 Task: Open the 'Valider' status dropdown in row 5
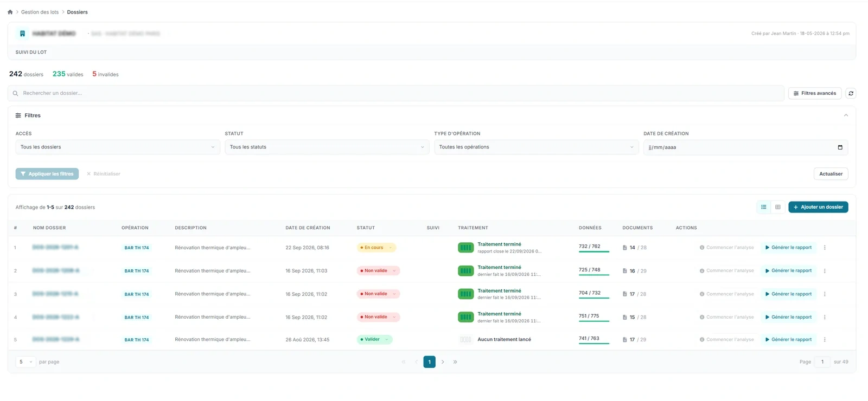coord(374,340)
